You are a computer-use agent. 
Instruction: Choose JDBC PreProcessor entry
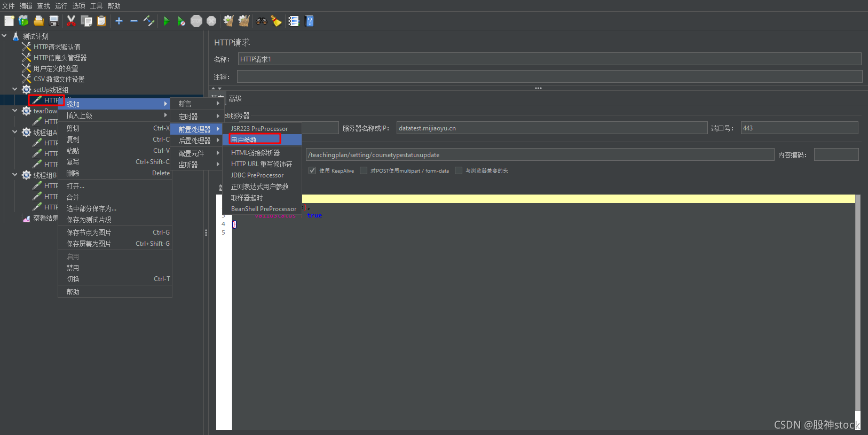coord(262,175)
